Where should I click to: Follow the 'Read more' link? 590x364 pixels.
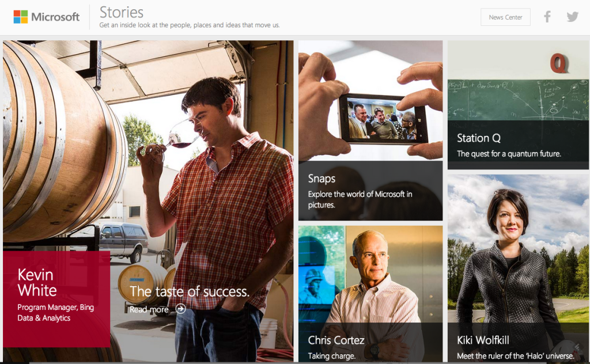coord(149,309)
